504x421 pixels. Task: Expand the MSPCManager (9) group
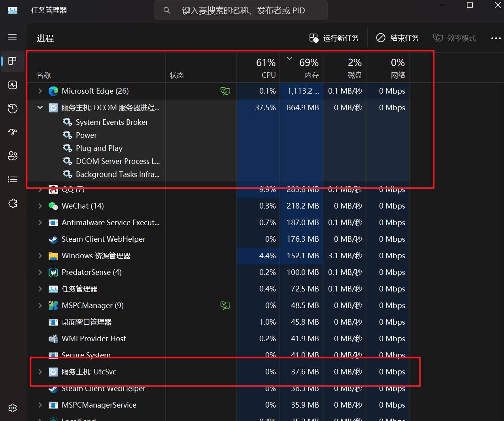[40, 305]
